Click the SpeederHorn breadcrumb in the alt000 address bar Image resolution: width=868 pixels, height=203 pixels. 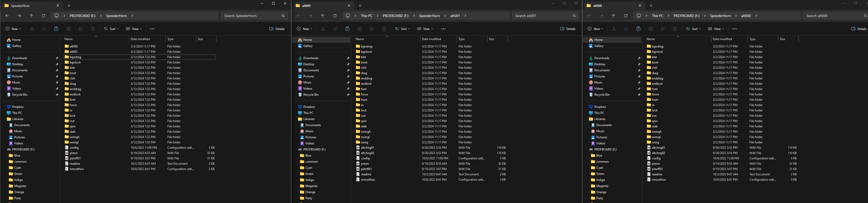click(720, 16)
